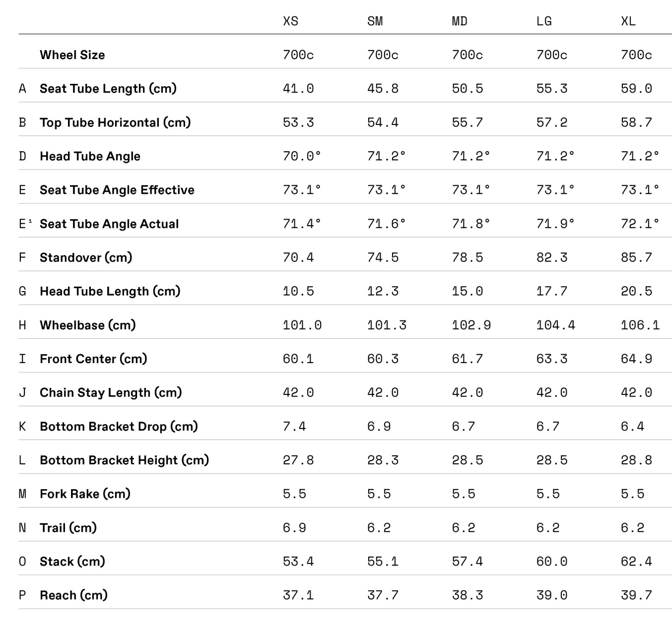Click the SM size column header
This screenshot has width=672, height=627.
coord(375,21)
